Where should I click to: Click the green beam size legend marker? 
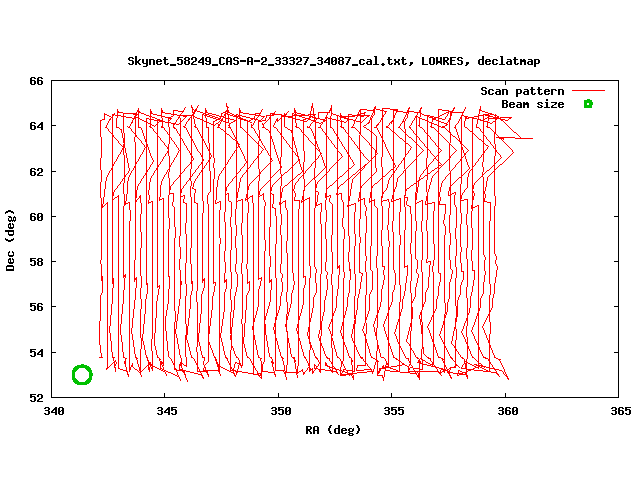(588, 104)
